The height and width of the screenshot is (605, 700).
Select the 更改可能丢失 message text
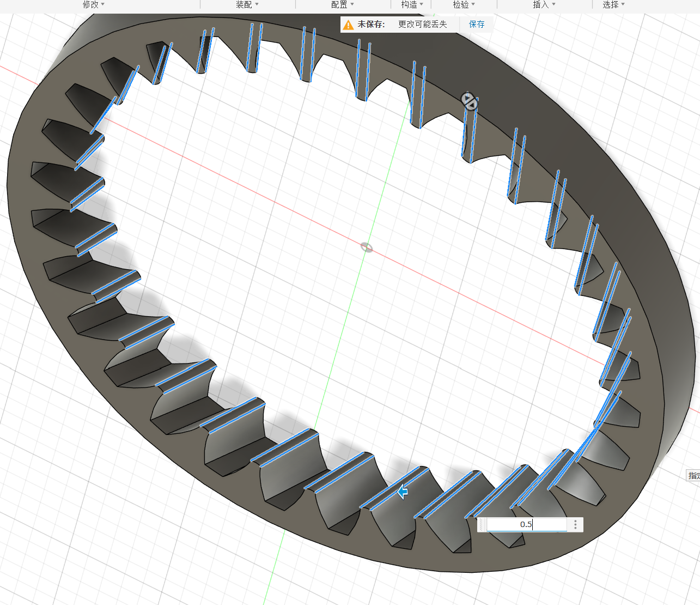422,25
